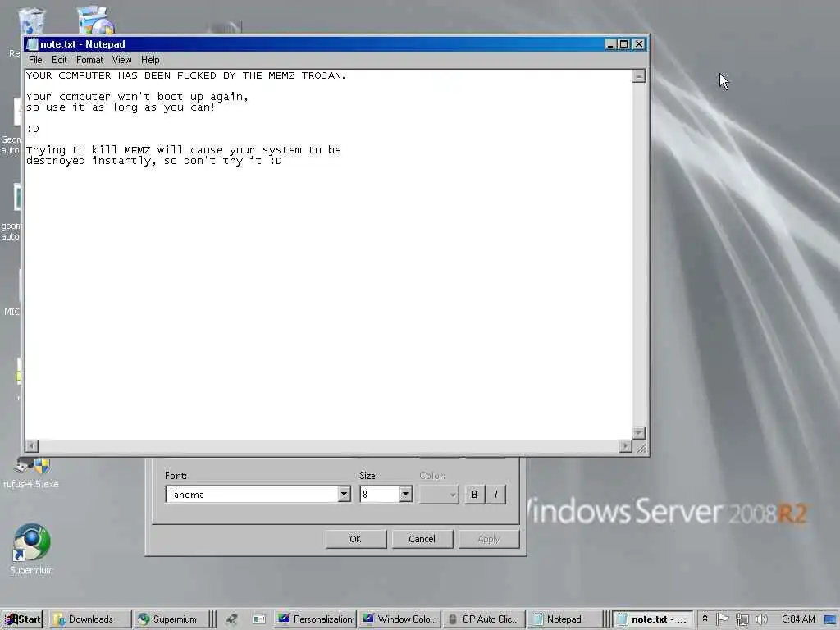The height and width of the screenshot is (630, 840).
Task: Open the volume speaker tray icon
Action: coord(761,619)
